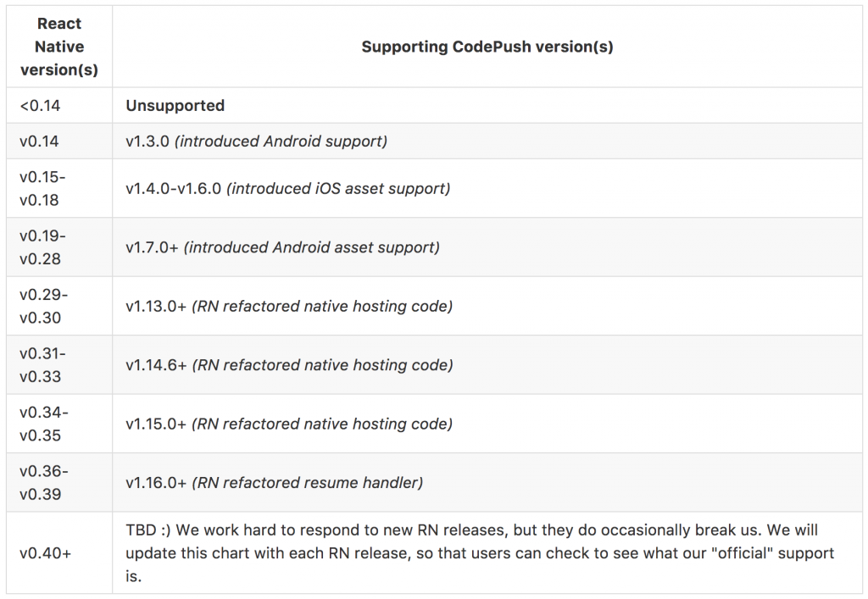868x599 pixels.
Task: Click the 'v1.7.0+' Android asset support cell
Action: 282,247
